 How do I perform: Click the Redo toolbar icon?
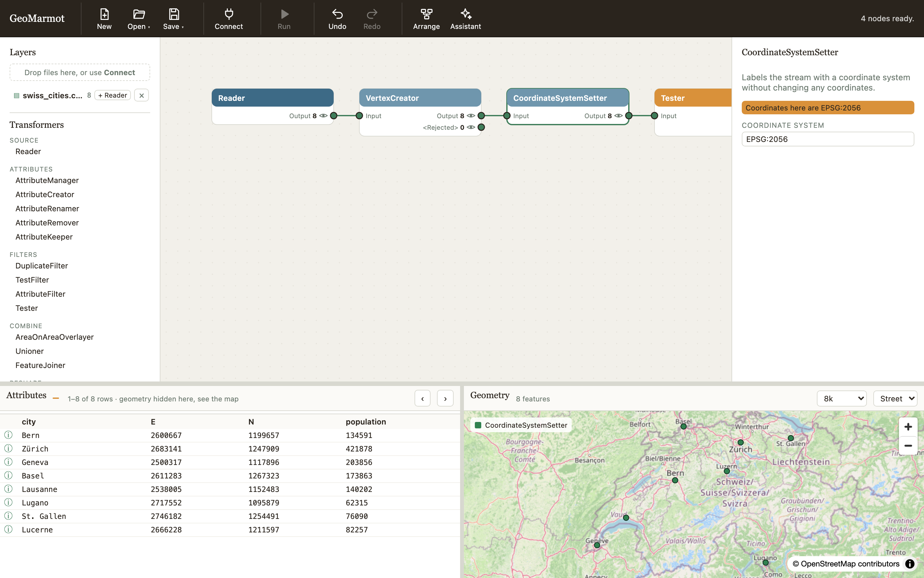(372, 14)
